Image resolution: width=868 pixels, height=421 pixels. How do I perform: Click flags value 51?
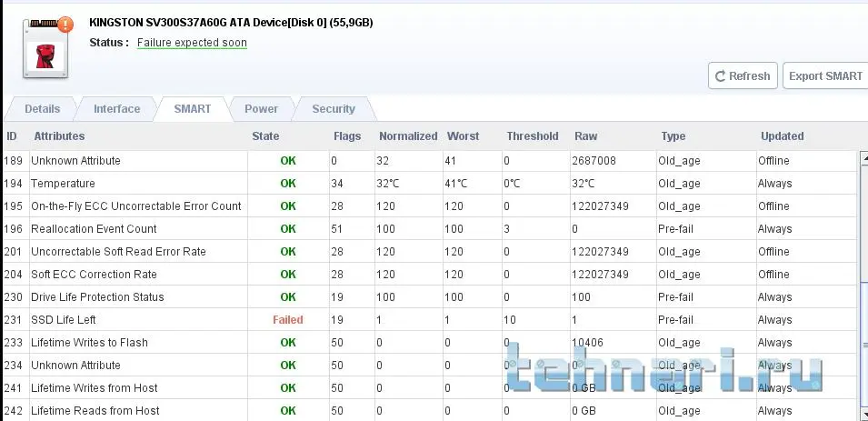337,229
